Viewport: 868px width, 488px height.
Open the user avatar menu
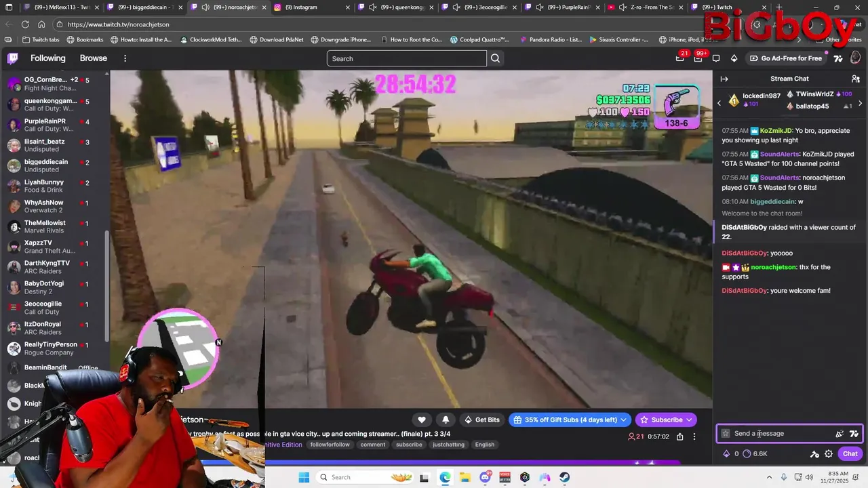855,58
